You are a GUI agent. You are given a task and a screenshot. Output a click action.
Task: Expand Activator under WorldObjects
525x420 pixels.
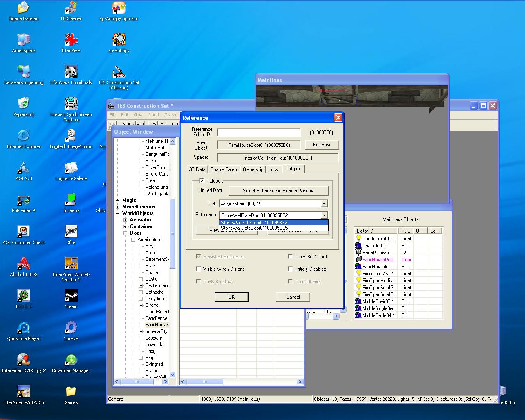tap(126, 220)
